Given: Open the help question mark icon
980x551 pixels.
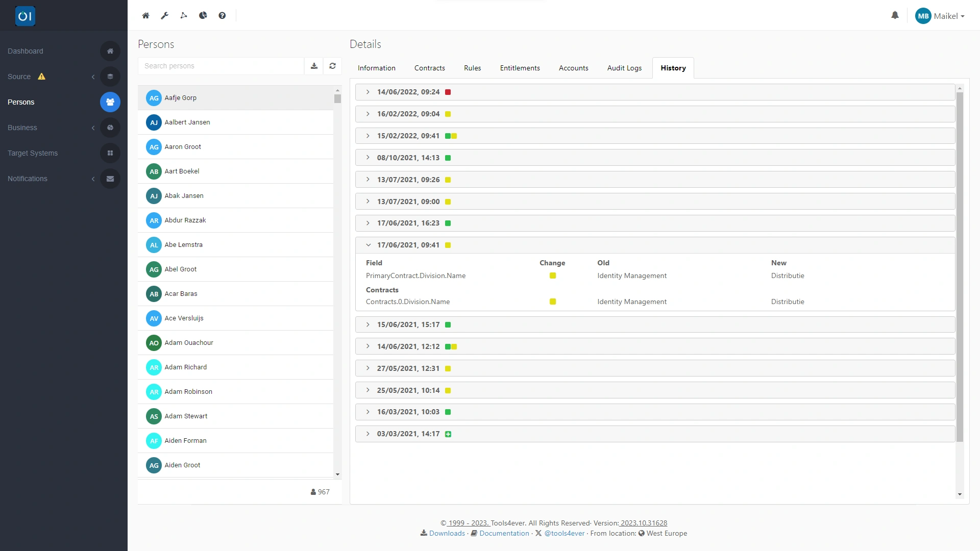Looking at the screenshot, I should (222, 16).
